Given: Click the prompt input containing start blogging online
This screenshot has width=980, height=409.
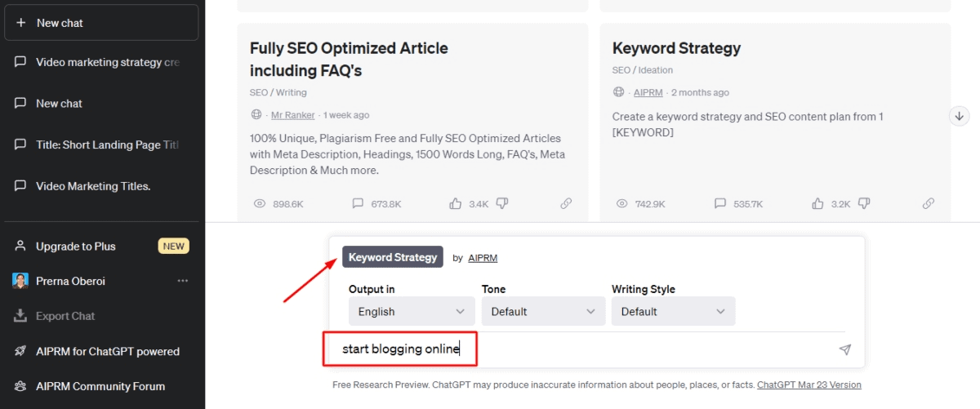Looking at the screenshot, I should pos(572,349).
